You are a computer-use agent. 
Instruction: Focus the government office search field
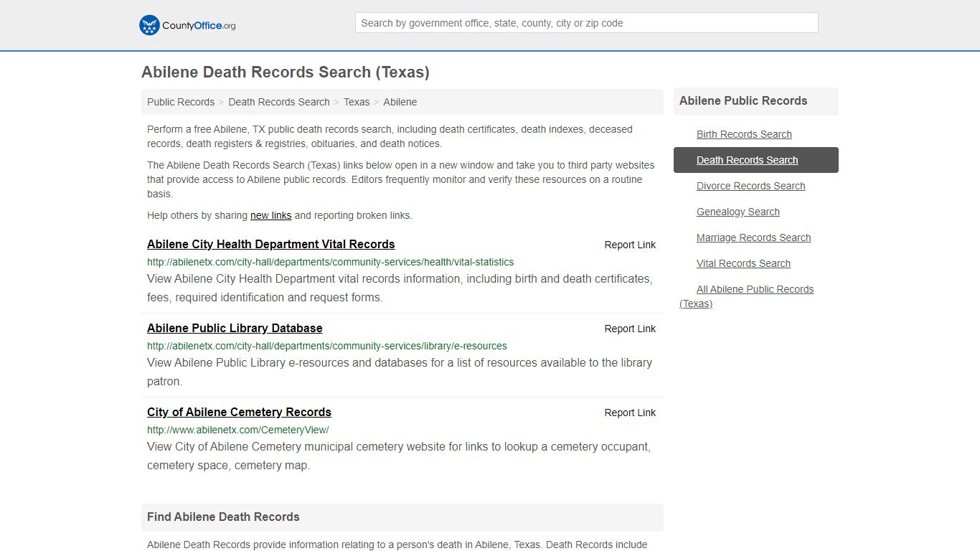586,23
